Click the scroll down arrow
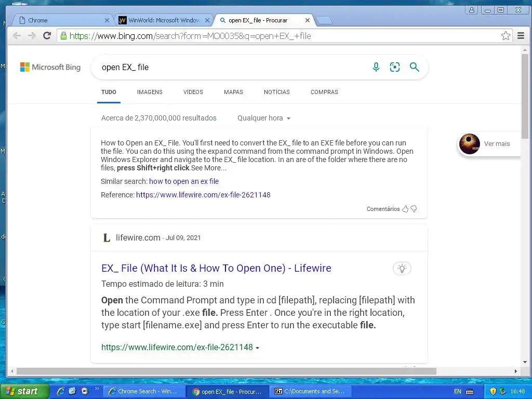Viewport: 532px width, 399px height. pos(525,362)
